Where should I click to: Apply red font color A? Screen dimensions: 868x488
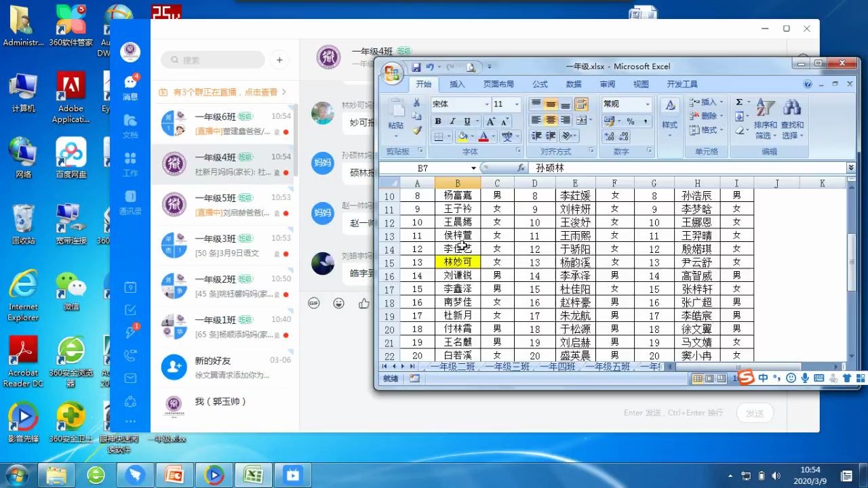coord(484,137)
